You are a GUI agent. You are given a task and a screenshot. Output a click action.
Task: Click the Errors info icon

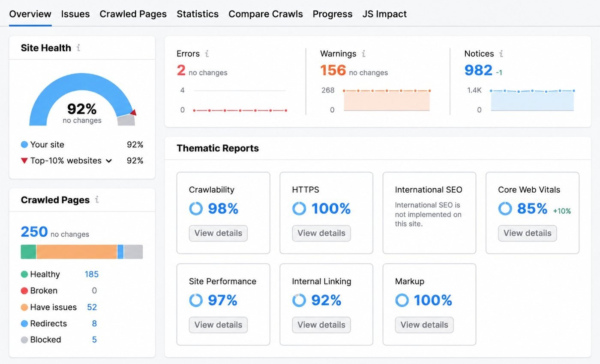tap(207, 54)
